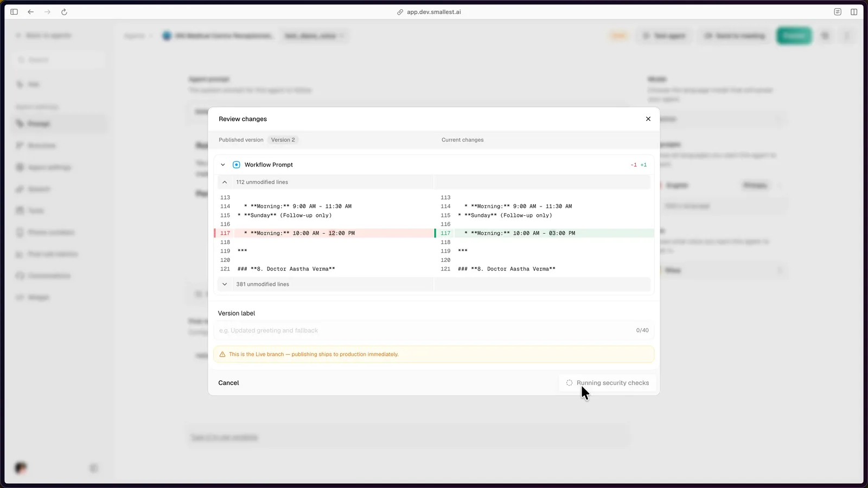This screenshot has height=488, width=868.
Task: Click the 'Published version' label
Action: (x=241, y=140)
